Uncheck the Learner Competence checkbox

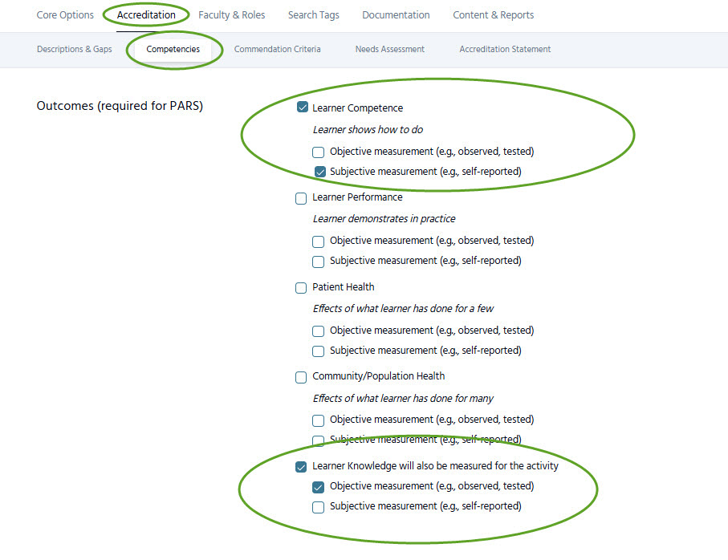click(x=302, y=108)
